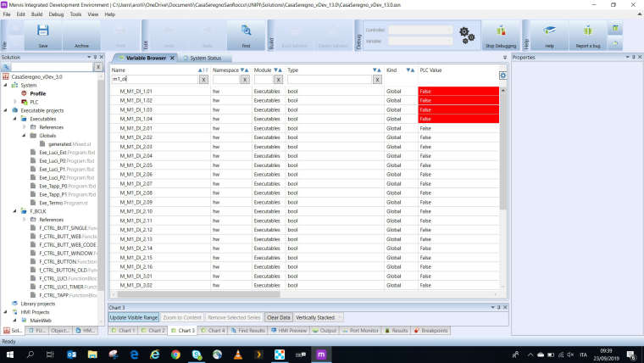Click Remove Selected Series button
The width and height of the screenshot is (644, 363).
[234, 317]
